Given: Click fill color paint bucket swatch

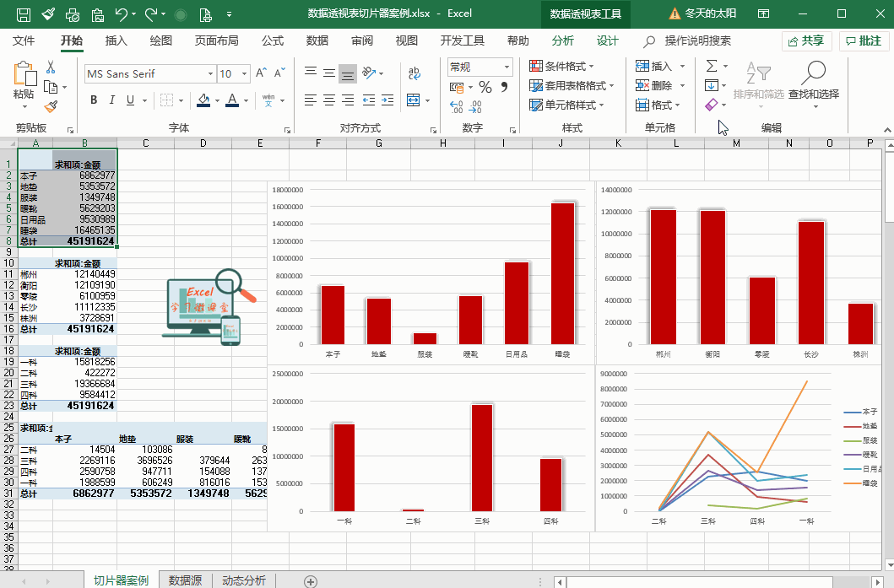Looking at the screenshot, I should click(x=203, y=100).
